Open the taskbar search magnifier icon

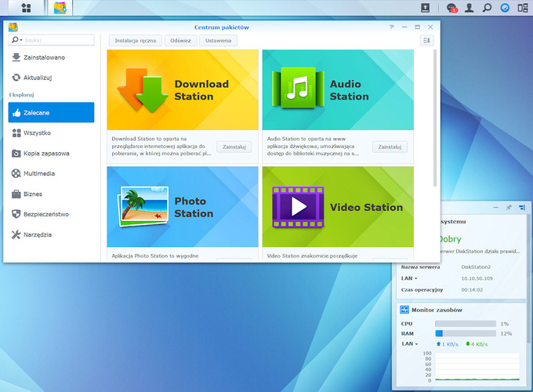click(x=487, y=8)
